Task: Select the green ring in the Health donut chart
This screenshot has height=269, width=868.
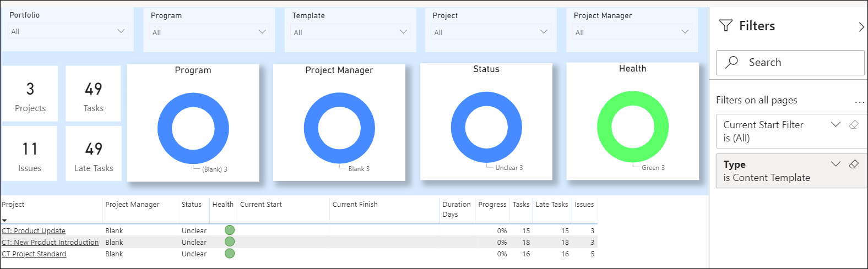Action: pyautogui.click(x=604, y=128)
